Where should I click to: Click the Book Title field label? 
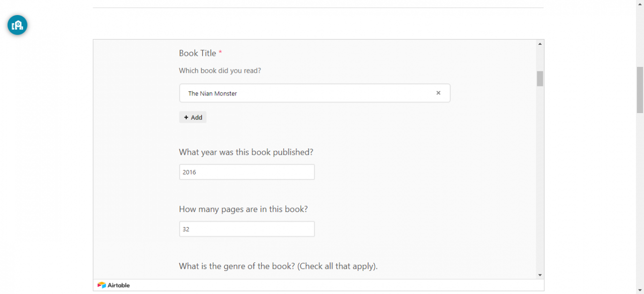[x=198, y=53]
